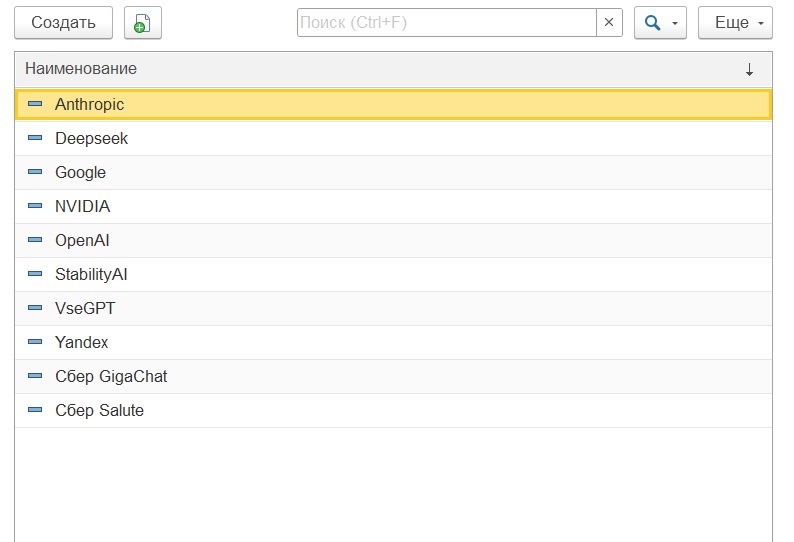794x542 pixels.
Task: Click the item icon beside VseGPT
Action: 35,307
